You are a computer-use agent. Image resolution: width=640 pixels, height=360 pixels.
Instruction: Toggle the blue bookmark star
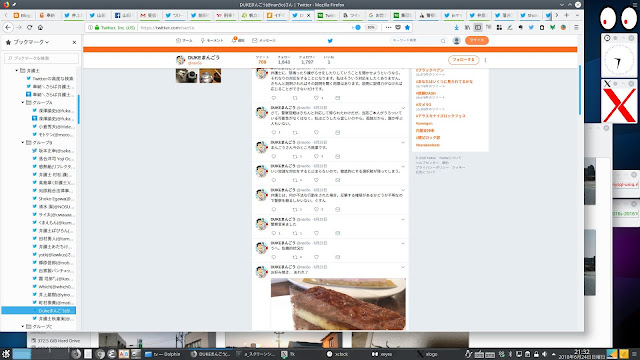pos(407,27)
